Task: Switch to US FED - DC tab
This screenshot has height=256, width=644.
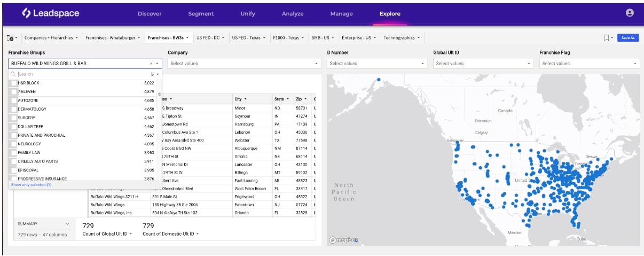Action: point(211,38)
